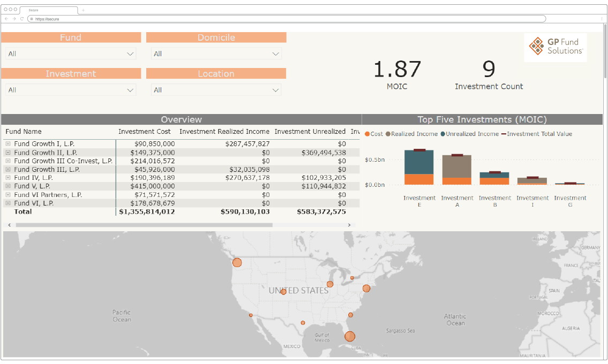Click the page vertical scrollbar
This screenshot has width=608, height=364.
click(605, 50)
